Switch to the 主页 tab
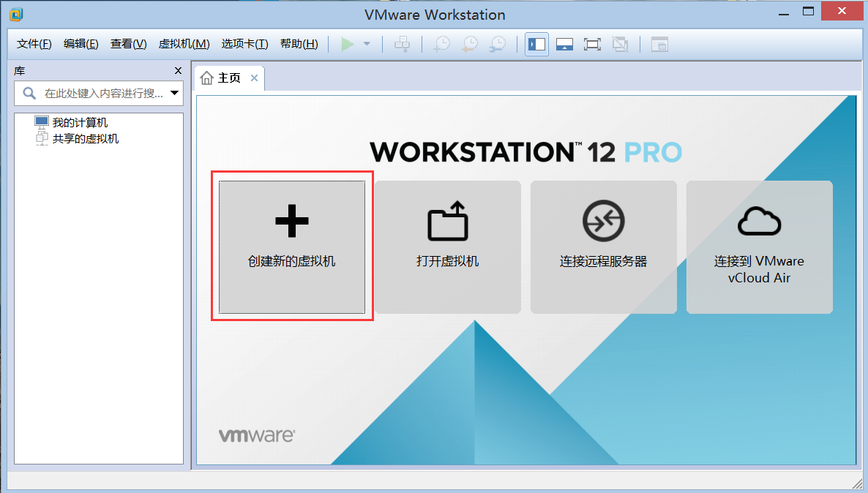 click(228, 78)
